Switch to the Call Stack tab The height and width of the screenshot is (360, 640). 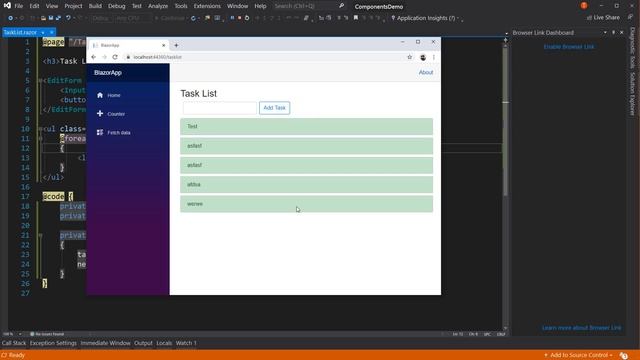(x=14, y=343)
